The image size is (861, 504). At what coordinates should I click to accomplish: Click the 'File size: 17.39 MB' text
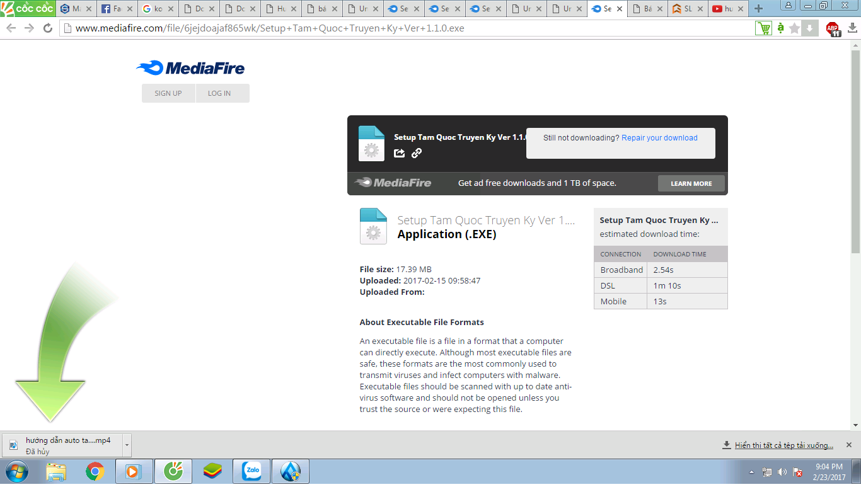click(x=396, y=269)
